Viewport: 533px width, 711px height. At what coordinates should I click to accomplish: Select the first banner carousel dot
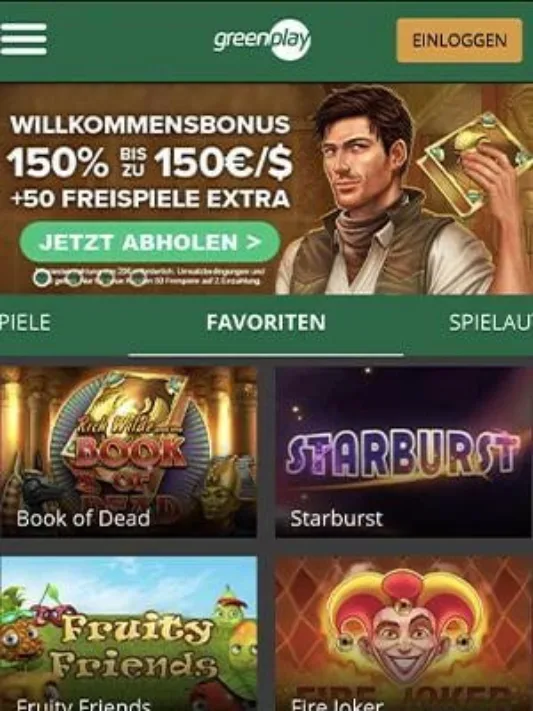[x=42, y=277]
